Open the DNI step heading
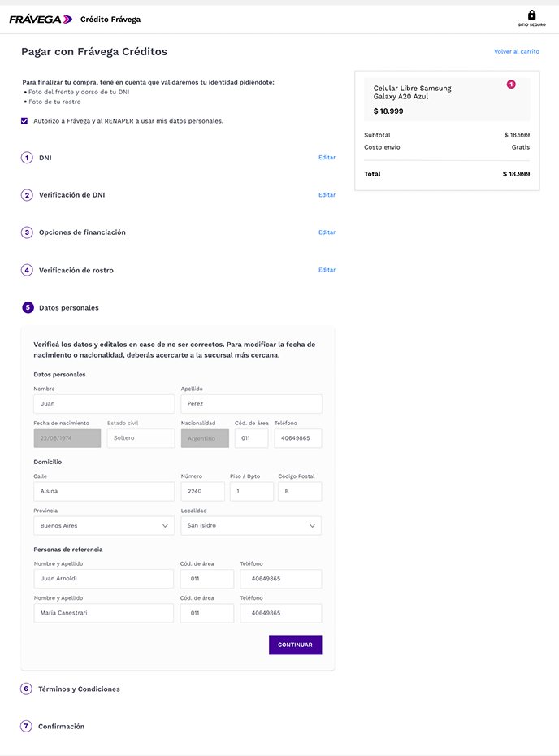559x756 pixels. [45, 158]
